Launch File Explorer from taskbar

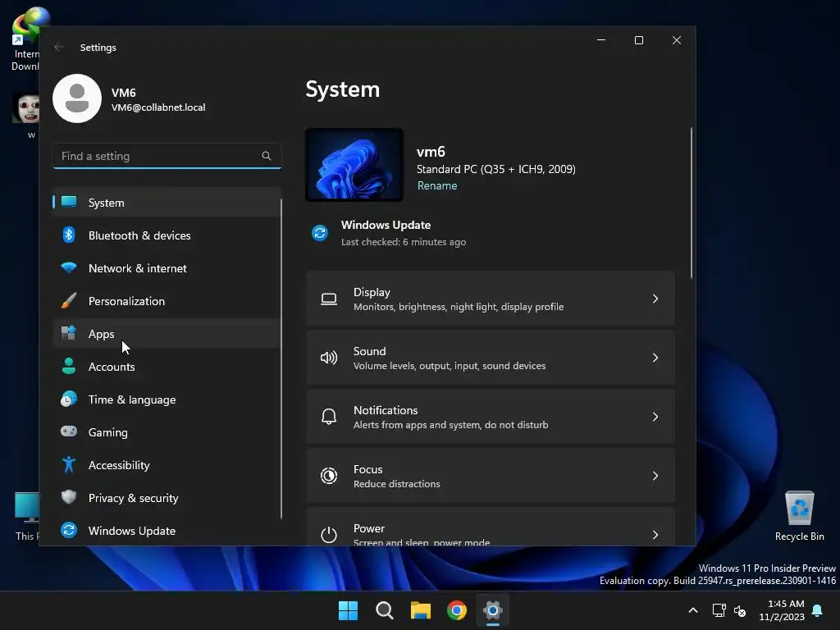[x=421, y=610]
